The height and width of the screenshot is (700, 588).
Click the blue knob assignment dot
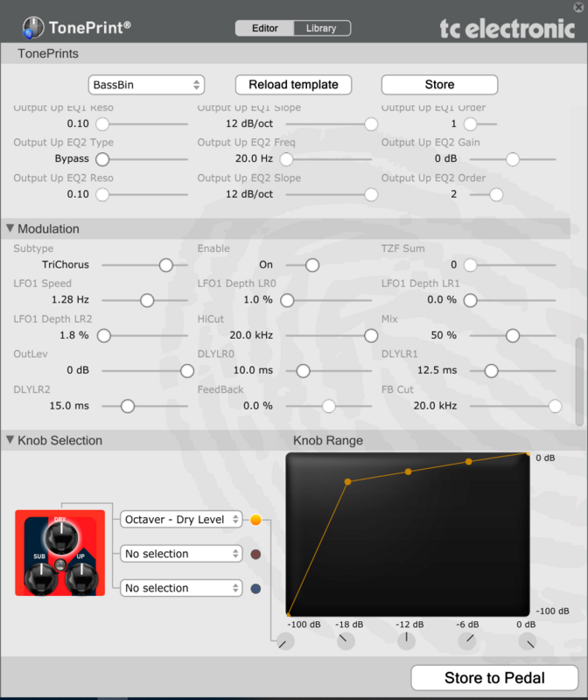click(x=255, y=588)
